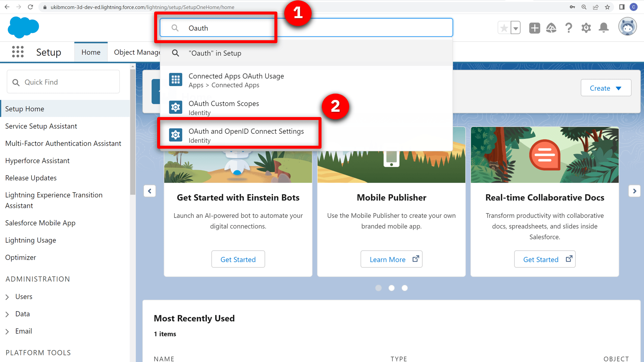Open the favorites list dropdown arrow
The height and width of the screenshot is (362, 644).
[516, 28]
